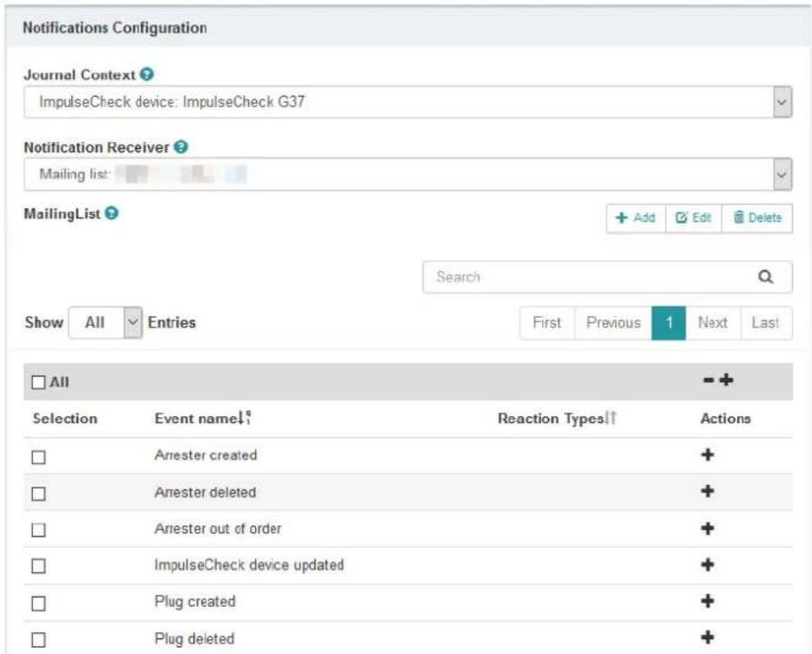812x654 pixels.
Task: Click the 'ImpulseCheck device updated' event name
Action: tap(249, 565)
